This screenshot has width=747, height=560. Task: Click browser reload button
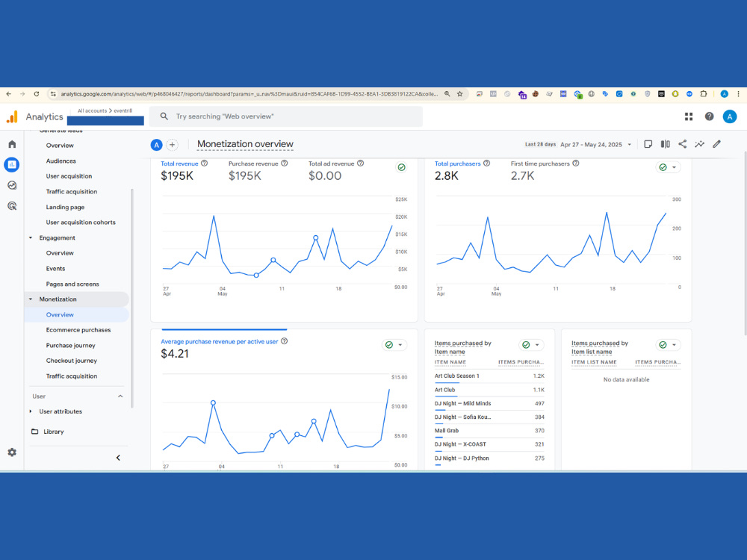coord(36,94)
